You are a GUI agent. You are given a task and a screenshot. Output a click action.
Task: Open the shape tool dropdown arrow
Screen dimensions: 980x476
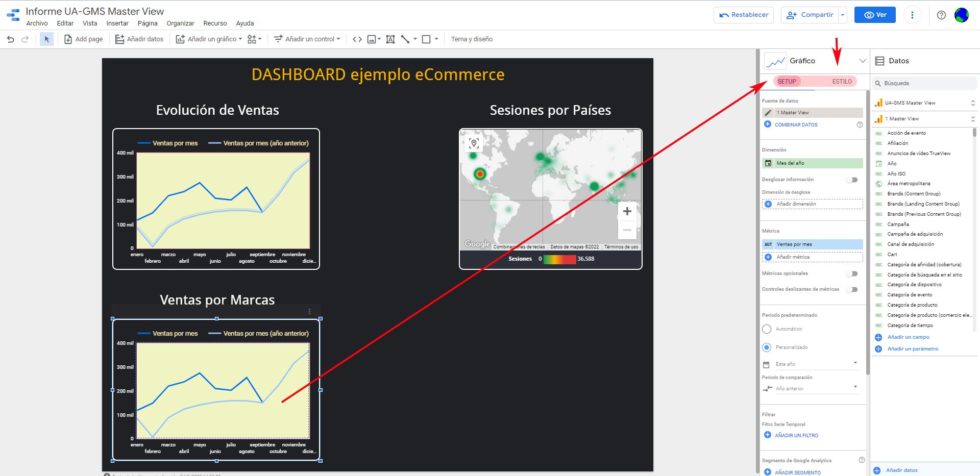[x=436, y=39]
